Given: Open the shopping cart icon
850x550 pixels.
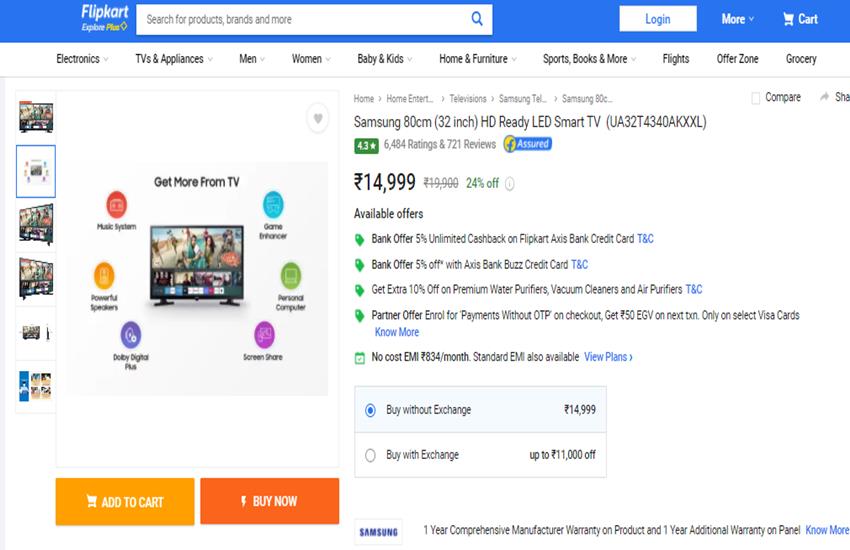Looking at the screenshot, I should pyautogui.click(x=789, y=19).
